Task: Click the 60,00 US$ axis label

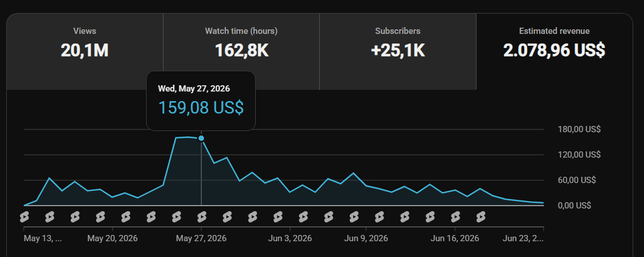Action: (577, 180)
